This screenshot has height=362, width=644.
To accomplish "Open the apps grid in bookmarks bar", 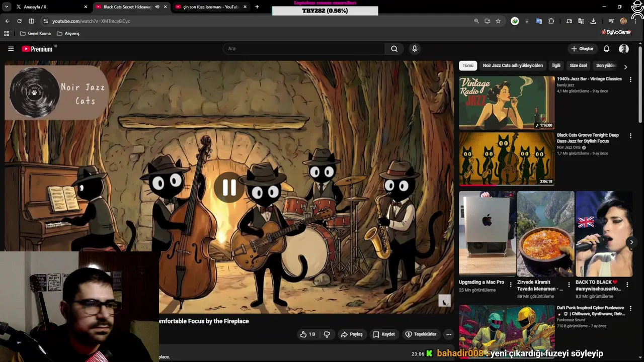I will pos(7,33).
